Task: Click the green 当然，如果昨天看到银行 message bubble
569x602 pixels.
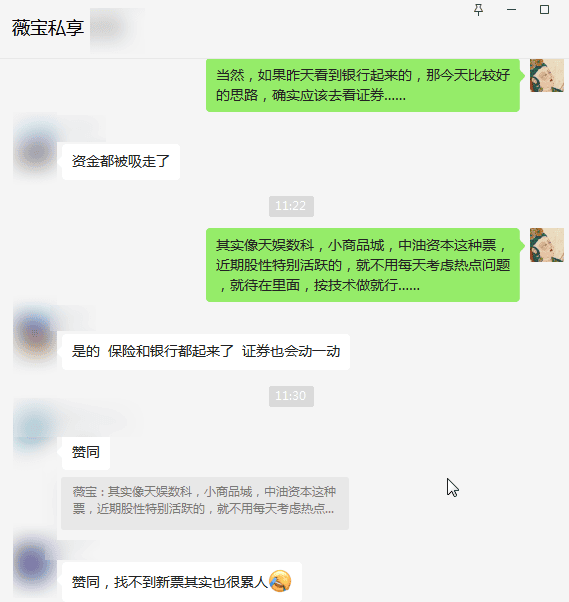Action: pos(363,85)
